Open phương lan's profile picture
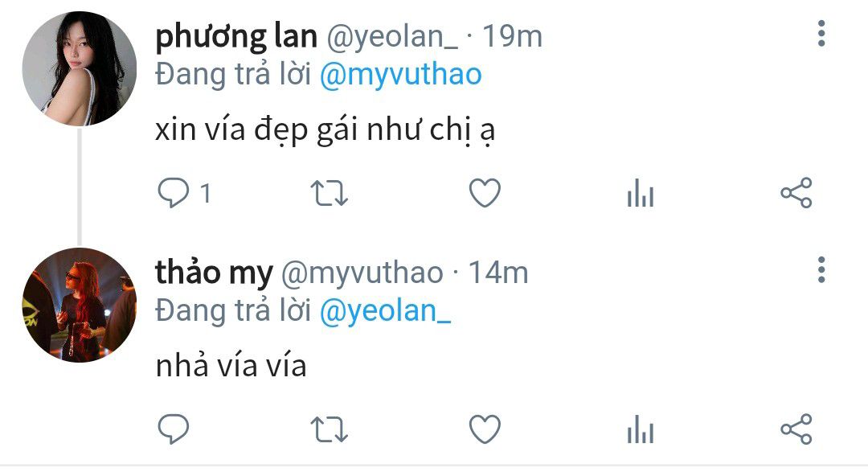This screenshot has height=472, width=868. pyautogui.click(x=79, y=68)
